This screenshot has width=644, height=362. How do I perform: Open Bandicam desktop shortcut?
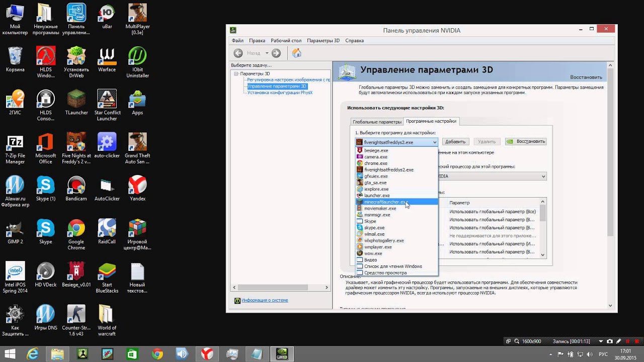coord(76,186)
